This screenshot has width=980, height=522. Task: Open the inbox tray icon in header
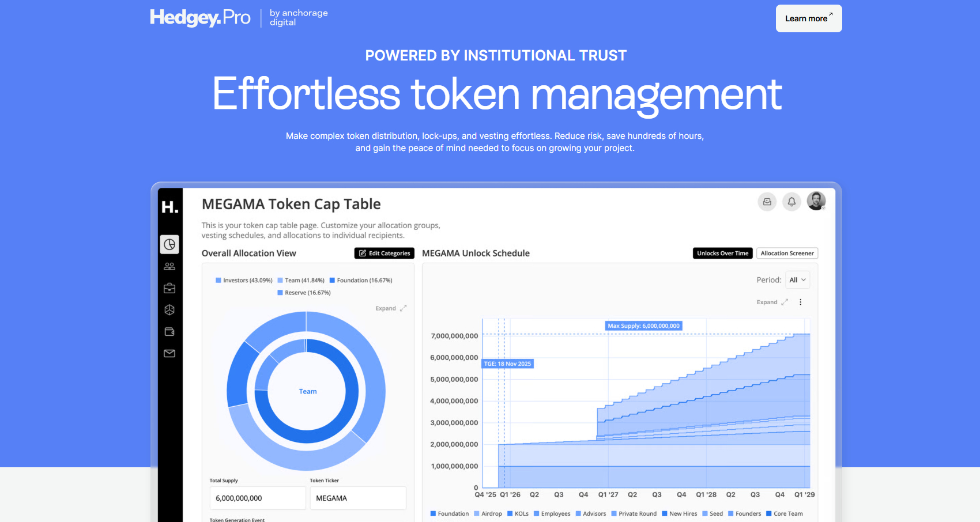767,202
